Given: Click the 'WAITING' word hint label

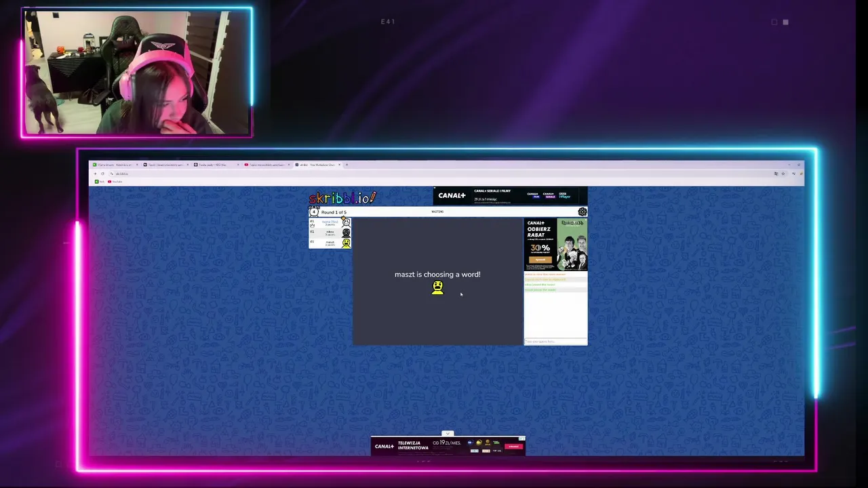Looking at the screenshot, I should point(437,211).
